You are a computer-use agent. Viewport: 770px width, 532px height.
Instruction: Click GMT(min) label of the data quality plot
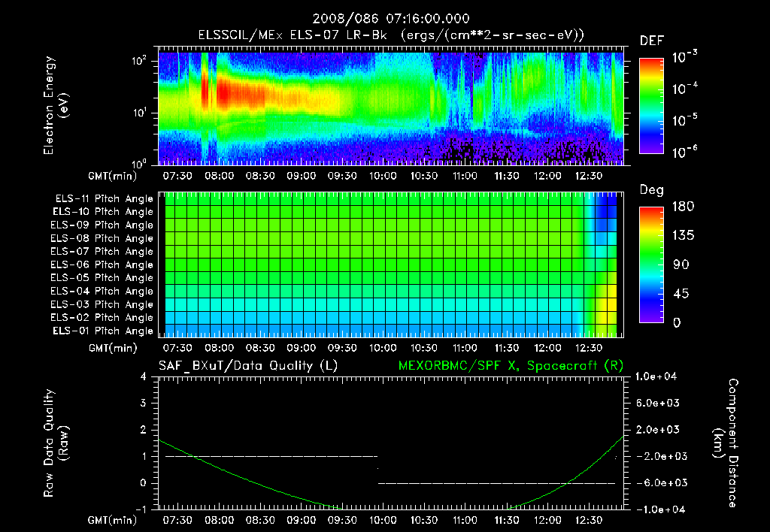point(113,520)
